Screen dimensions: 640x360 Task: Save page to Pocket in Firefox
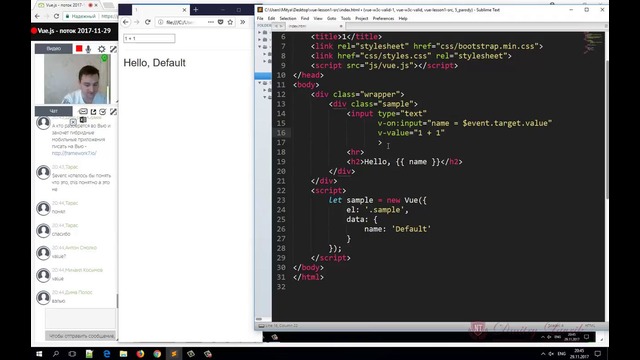pyautogui.click(x=220, y=22)
